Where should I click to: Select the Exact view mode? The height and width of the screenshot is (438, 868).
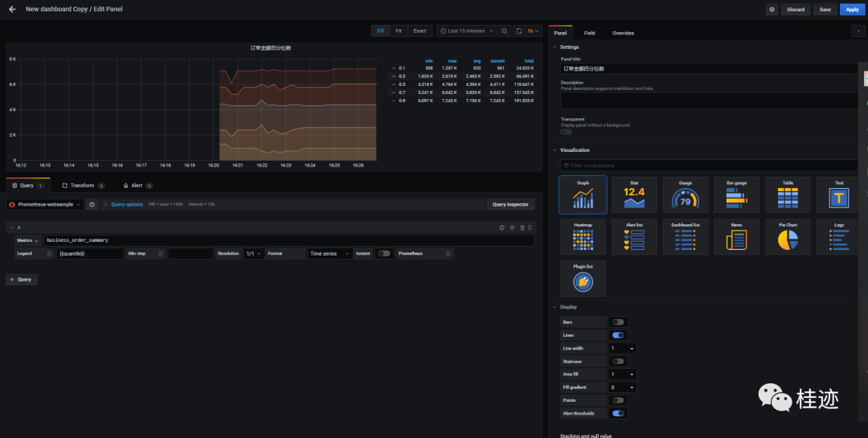[x=420, y=31]
